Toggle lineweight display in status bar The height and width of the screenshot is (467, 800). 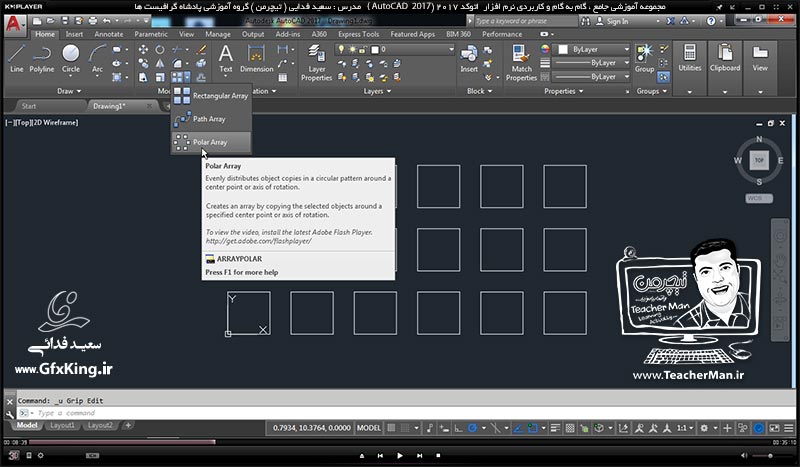click(556, 428)
